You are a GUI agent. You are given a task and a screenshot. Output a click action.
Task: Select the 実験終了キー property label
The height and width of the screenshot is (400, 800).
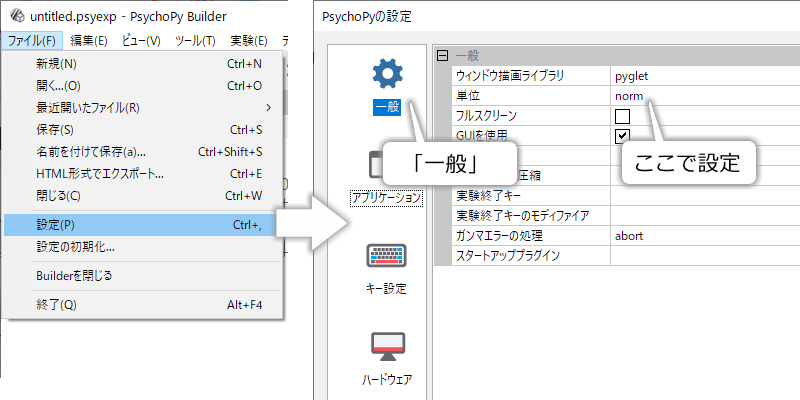(488, 195)
